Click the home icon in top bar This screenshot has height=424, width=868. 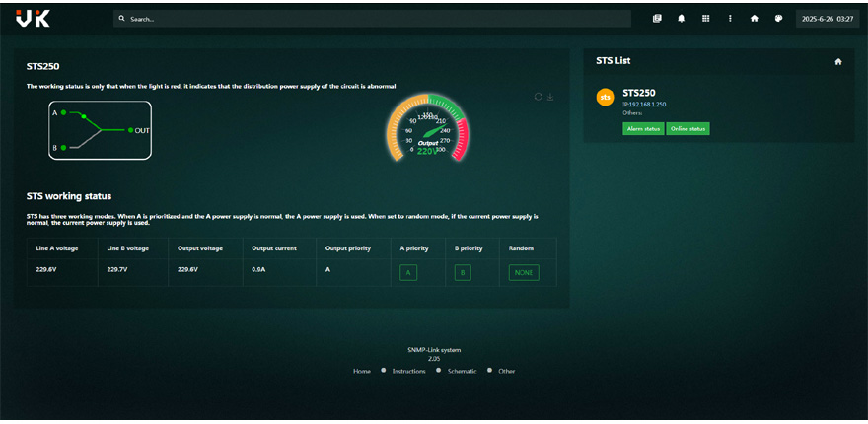[754, 18]
